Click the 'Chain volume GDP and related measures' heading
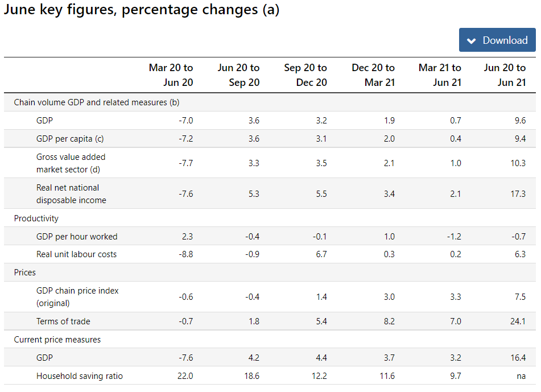Viewport: 541px width, 392px height. [x=97, y=102]
